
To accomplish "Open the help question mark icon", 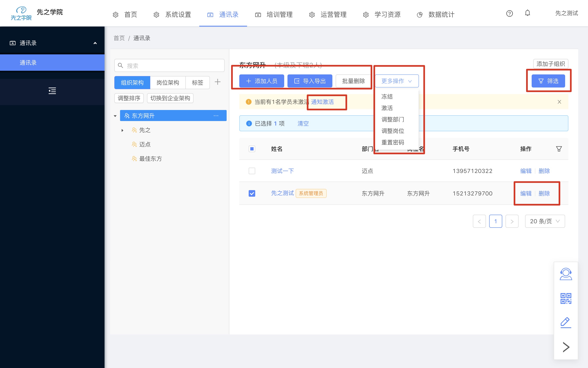I will [x=510, y=13].
